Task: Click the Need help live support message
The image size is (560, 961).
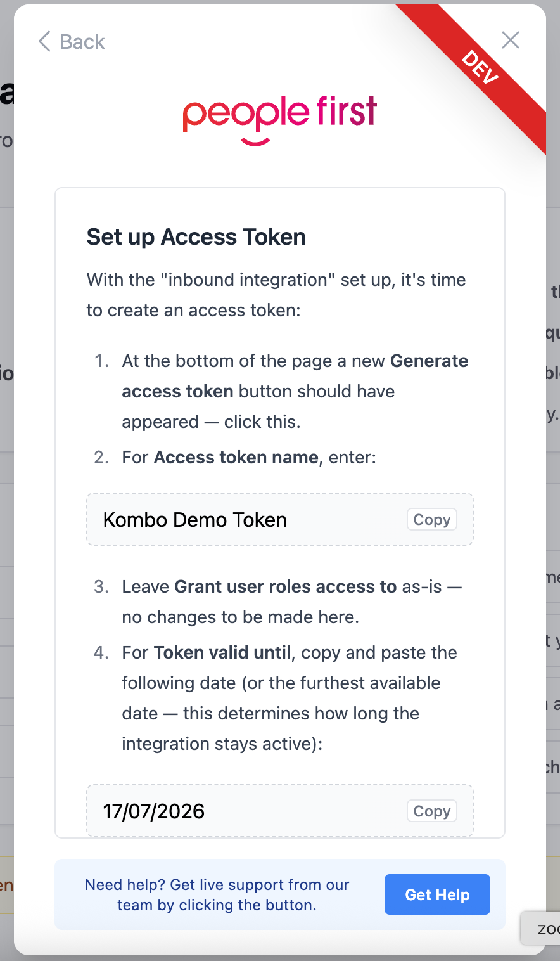Action: (x=217, y=895)
